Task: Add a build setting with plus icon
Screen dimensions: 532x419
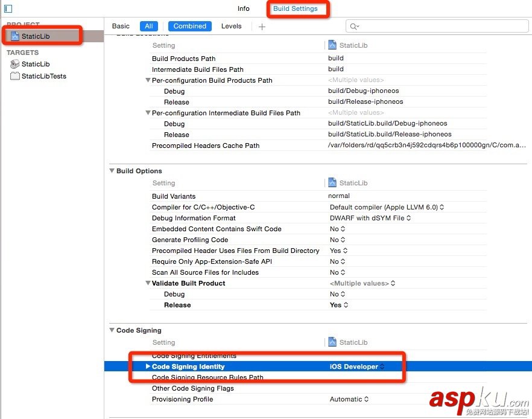Action: pos(262,27)
